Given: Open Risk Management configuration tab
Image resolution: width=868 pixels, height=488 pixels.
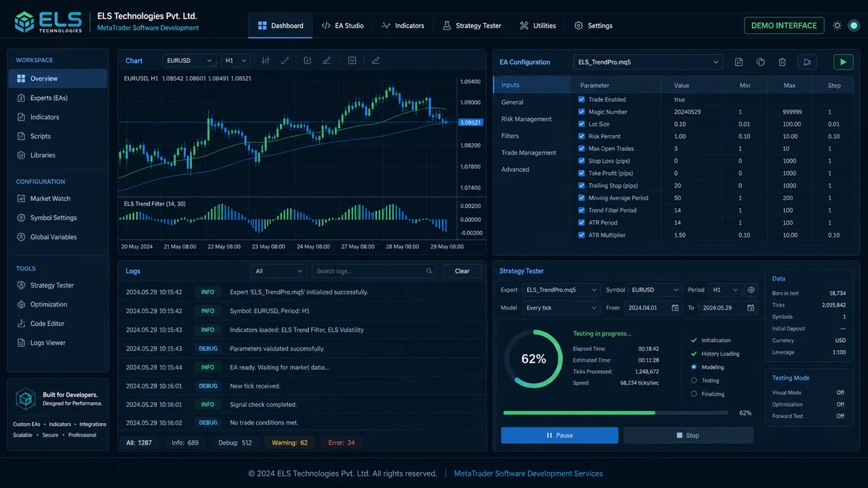Looking at the screenshot, I should pos(527,119).
